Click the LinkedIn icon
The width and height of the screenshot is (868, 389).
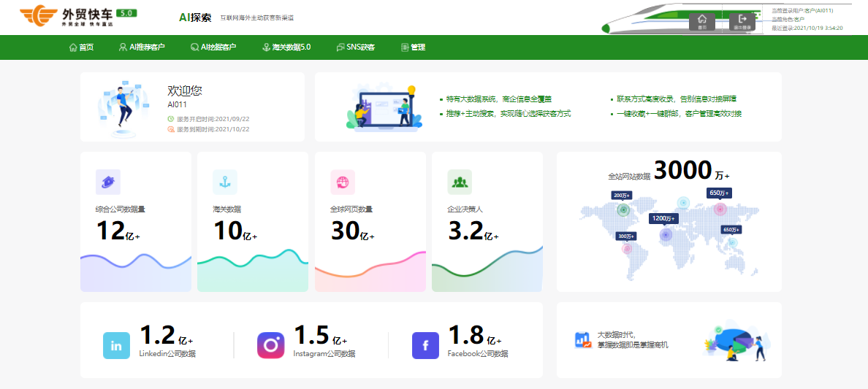(116, 346)
